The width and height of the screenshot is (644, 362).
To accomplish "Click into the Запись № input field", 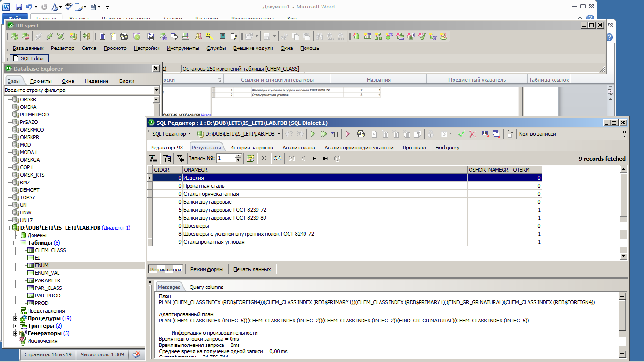I will pyautogui.click(x=226, y=158).
